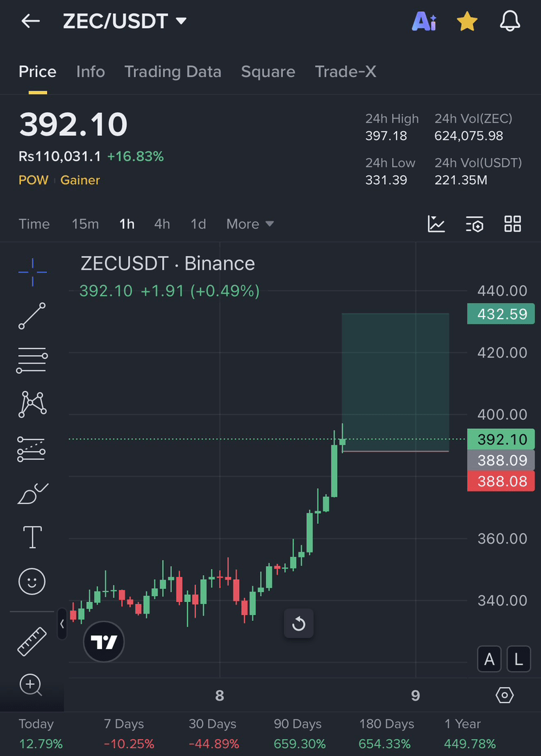Screen dimensions: 541x756
Task: Click the Today 12.79% performance
Action: [x=41, y=733]
